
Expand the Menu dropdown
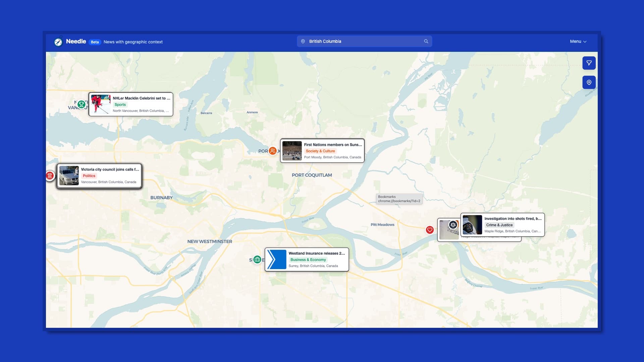click(578, 42)
